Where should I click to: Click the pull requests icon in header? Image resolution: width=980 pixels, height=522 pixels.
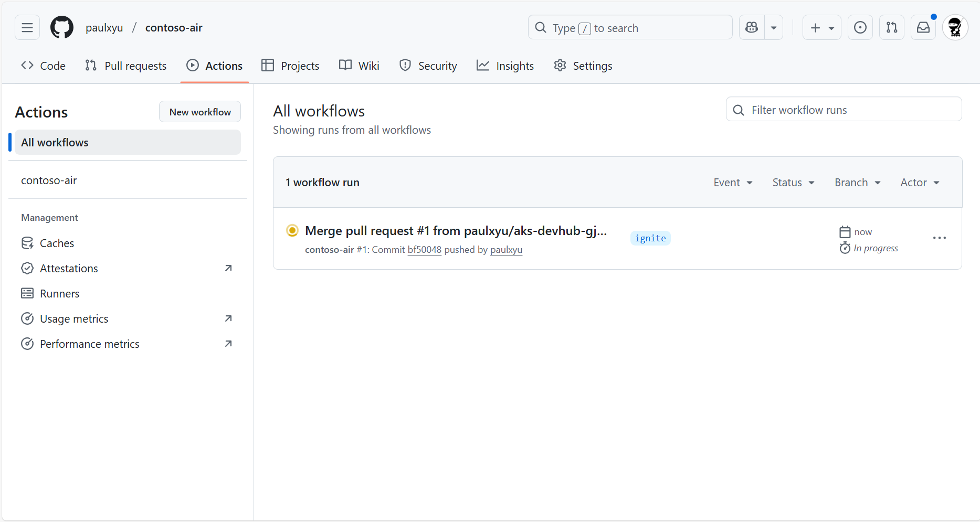pos(891,27)
